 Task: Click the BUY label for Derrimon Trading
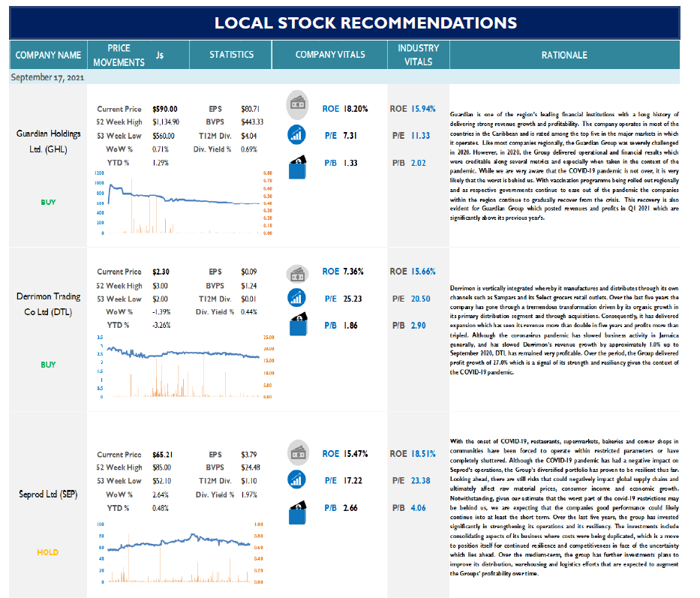tap(48, 365)
